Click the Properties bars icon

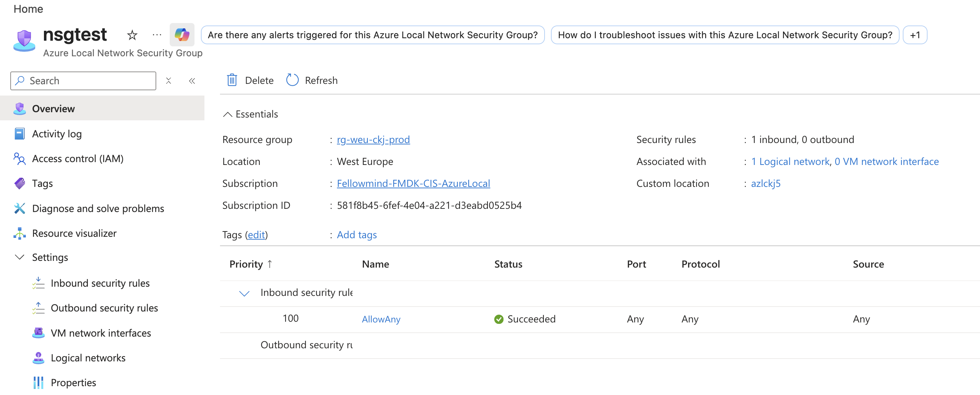[38, 383]
